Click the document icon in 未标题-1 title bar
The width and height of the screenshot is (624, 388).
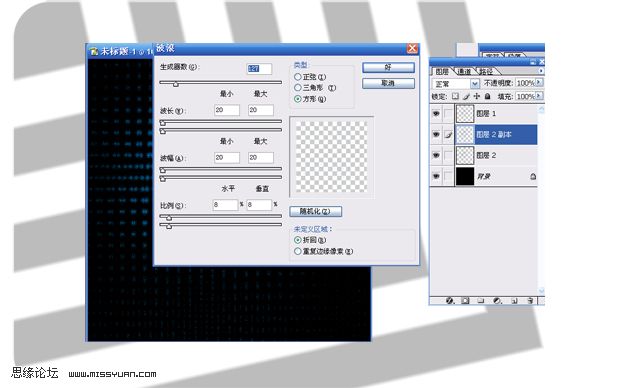94,51
